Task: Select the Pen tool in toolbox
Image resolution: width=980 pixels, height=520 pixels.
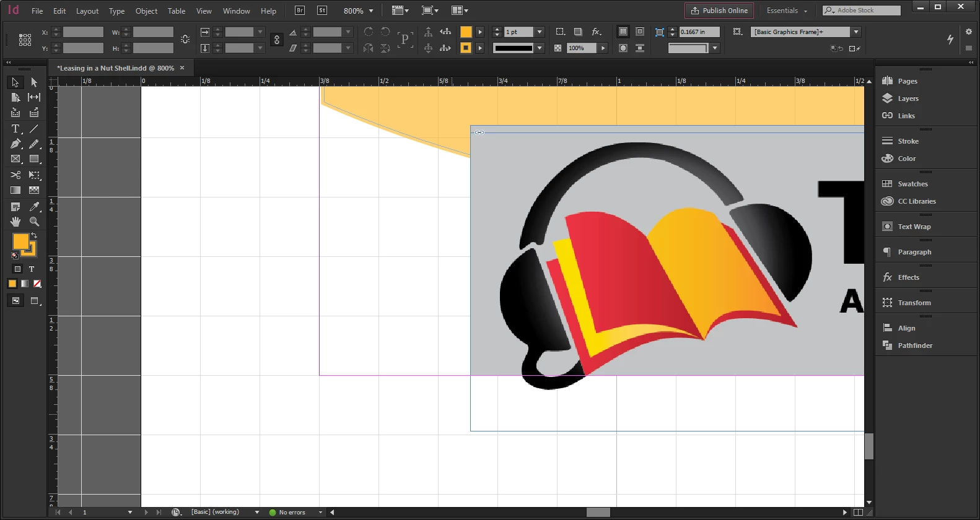Action: (x=15, y=144)
